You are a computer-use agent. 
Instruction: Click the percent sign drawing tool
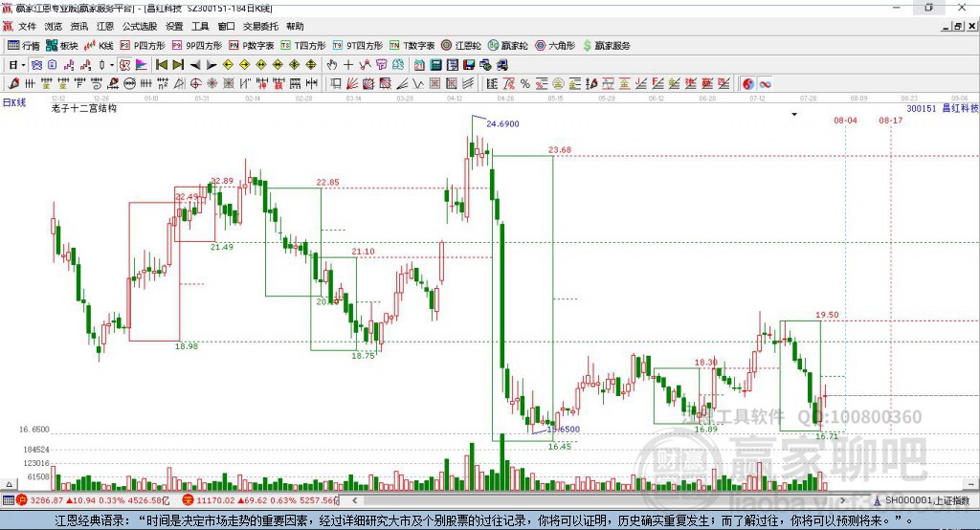click(525, 84)
